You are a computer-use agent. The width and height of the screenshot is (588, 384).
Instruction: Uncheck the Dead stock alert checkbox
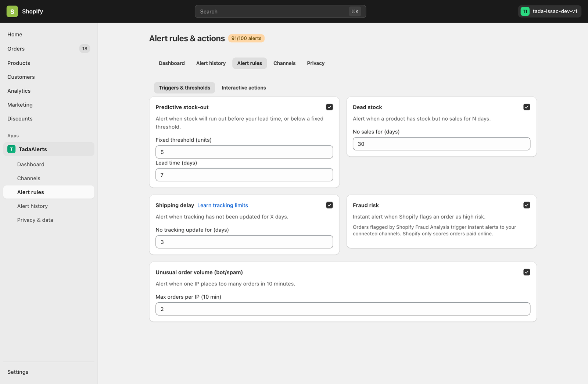point(527,107)
